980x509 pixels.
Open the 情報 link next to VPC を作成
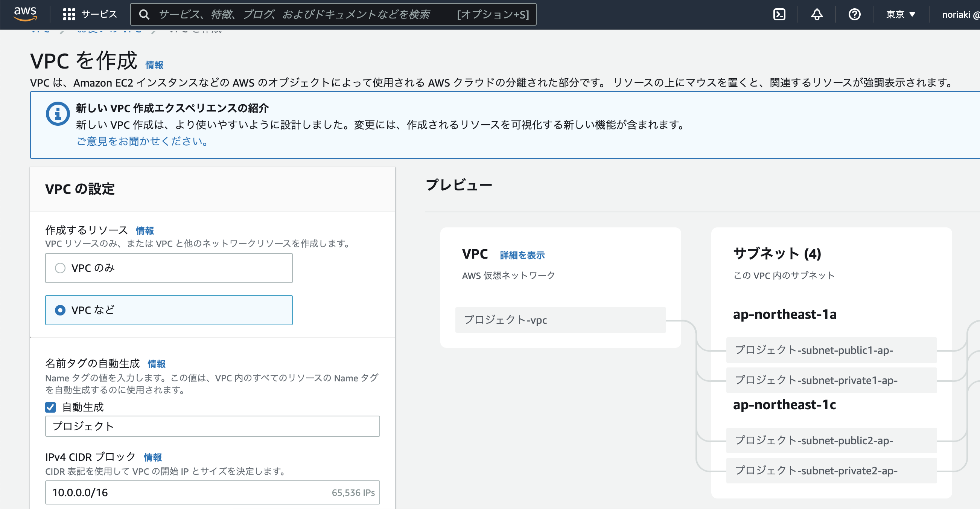tap(154, 65)
